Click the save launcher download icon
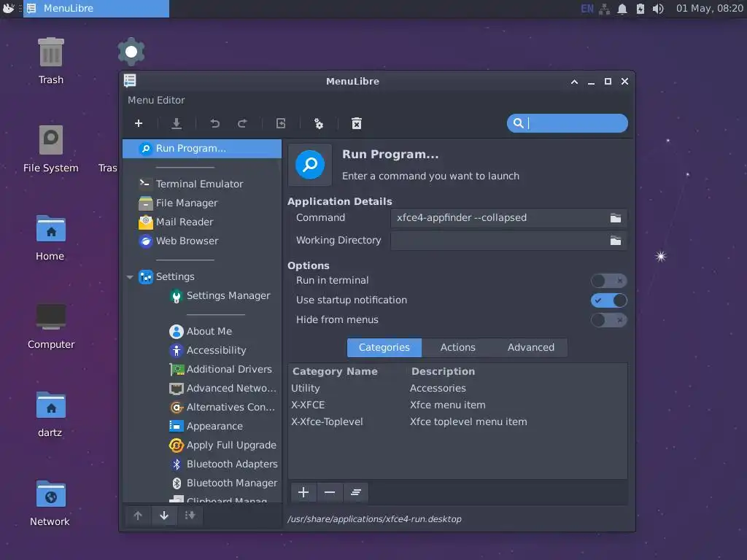747x560 pixels. (177, 123)
